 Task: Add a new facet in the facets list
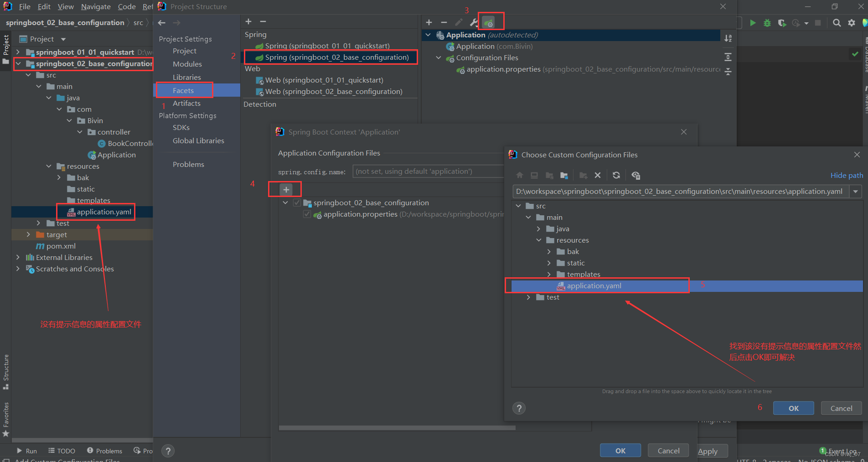[248, 21]
